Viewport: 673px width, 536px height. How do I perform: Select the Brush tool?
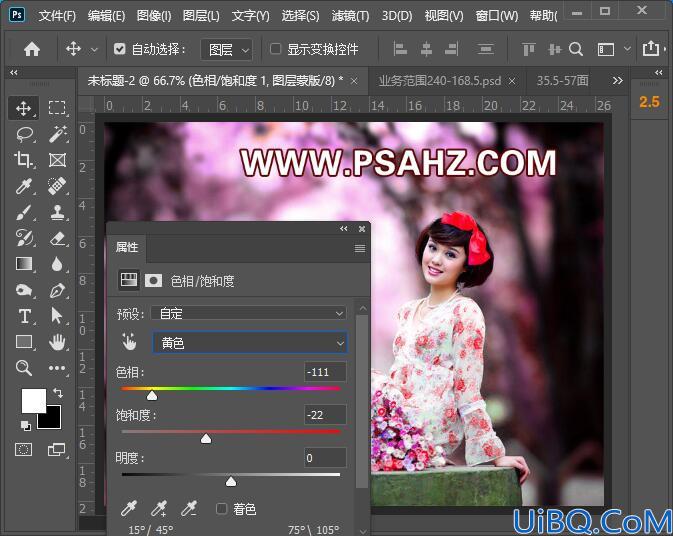point(24,212)
